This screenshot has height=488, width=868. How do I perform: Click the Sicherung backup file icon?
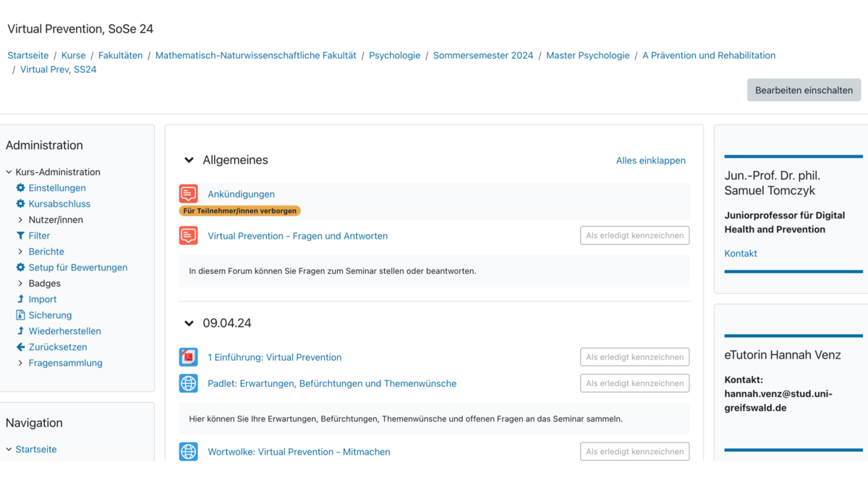[20, 315]
